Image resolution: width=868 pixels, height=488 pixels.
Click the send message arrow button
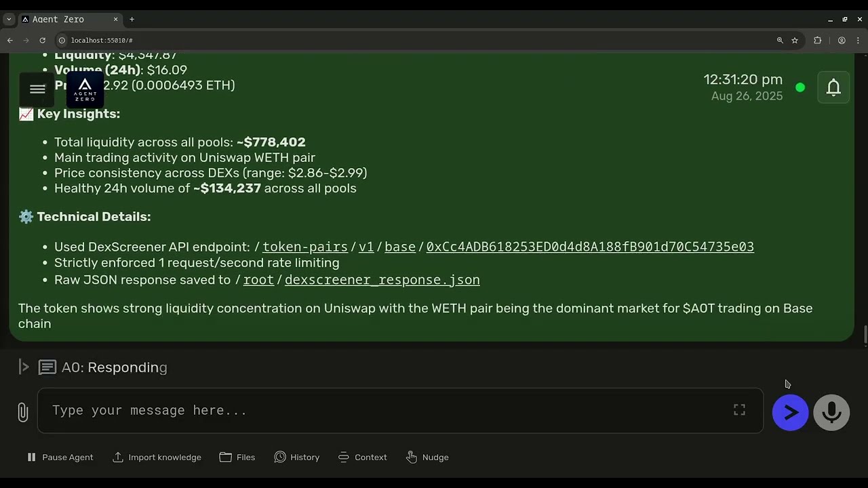pyautogui.click(x=790, y=412)
